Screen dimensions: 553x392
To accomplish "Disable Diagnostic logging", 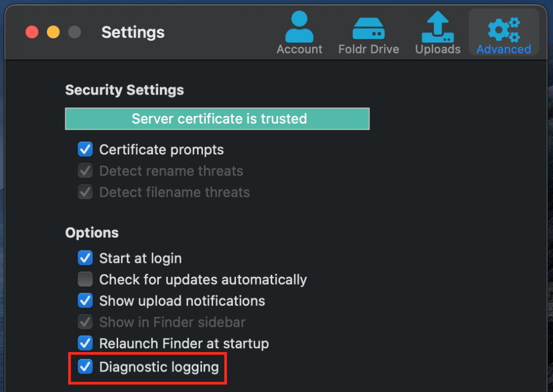I will 85,367.
